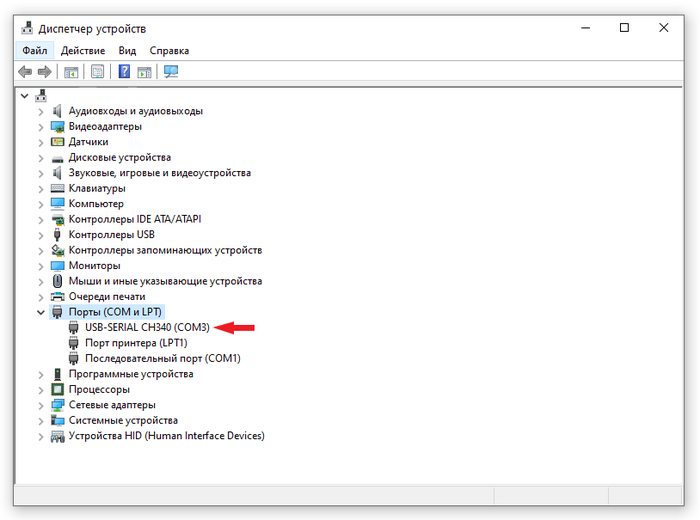The height and width of the screenshot is (520, 700).
Task: Click the chip icon beside Процессоры
Action: pyautogui.click(x=57, y=389)
